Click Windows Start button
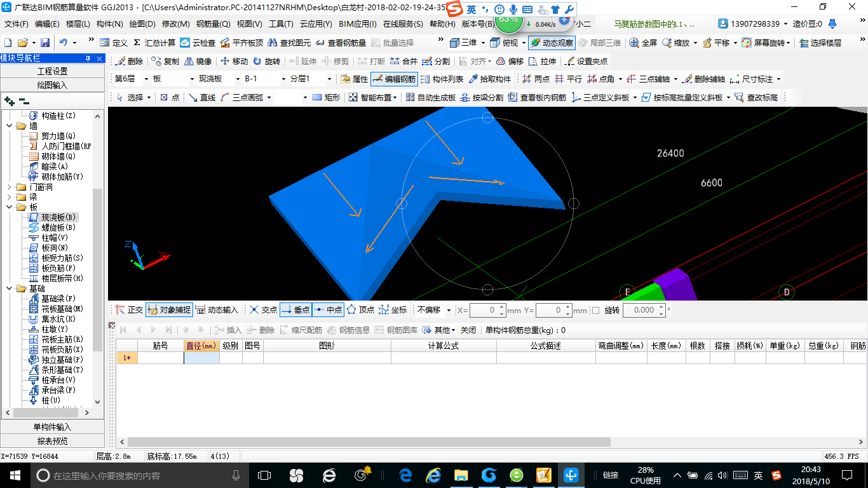This screenshot has width=868, height=488. (15, 475)
